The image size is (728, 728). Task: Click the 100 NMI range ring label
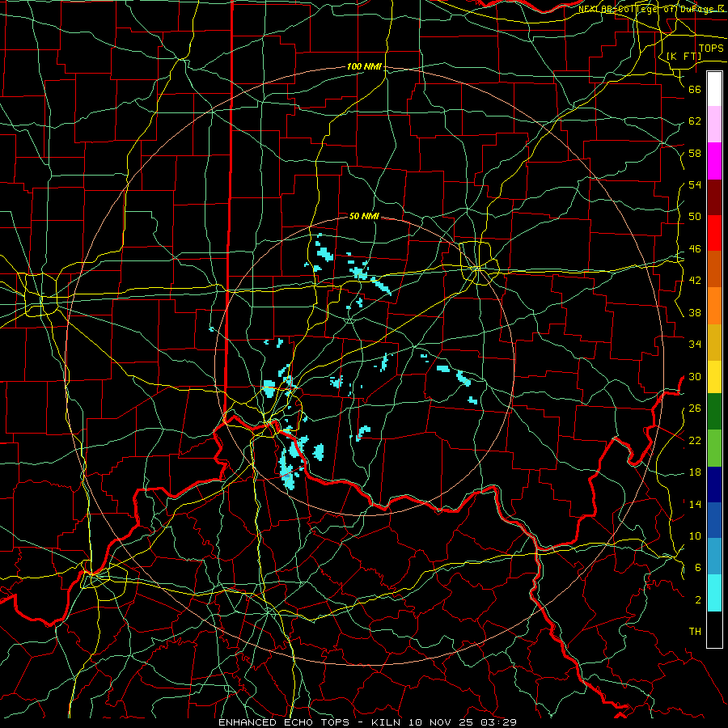[x=364, y=67]
